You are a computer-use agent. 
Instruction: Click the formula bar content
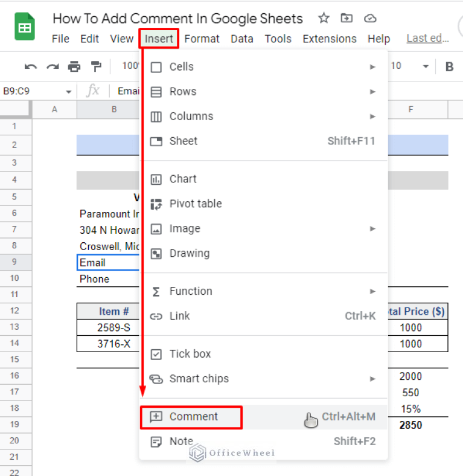coord(129,91)
